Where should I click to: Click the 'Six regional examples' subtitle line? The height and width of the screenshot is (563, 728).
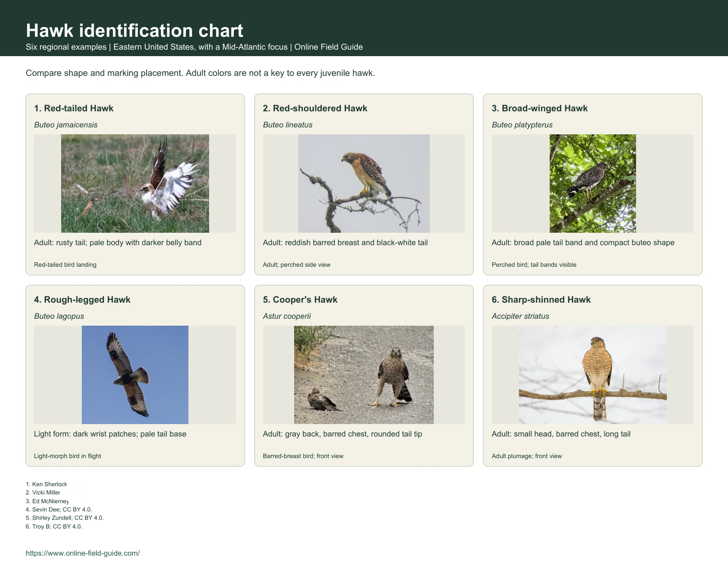click(194, 47)
